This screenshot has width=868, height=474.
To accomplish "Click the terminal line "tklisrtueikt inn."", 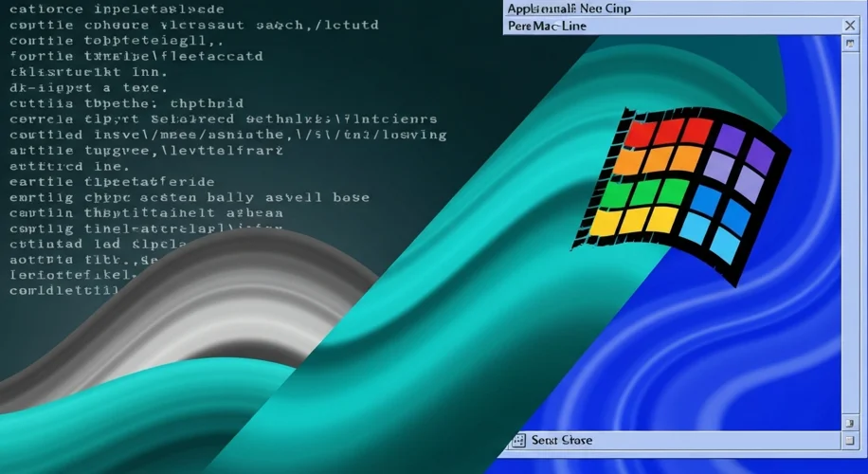I will tap(88, 72).
